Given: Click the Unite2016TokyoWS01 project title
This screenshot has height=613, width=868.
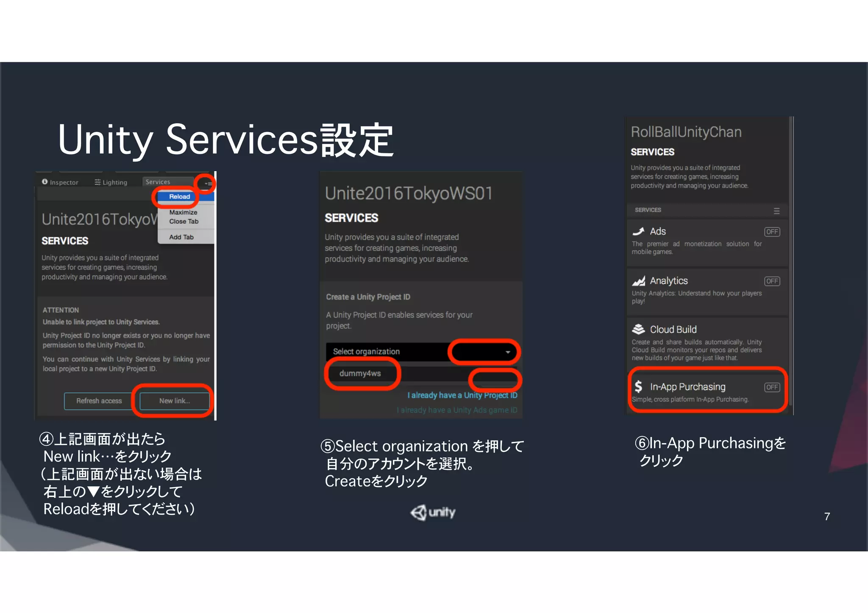Looking at the screenshot, I should tap(409, 194).
